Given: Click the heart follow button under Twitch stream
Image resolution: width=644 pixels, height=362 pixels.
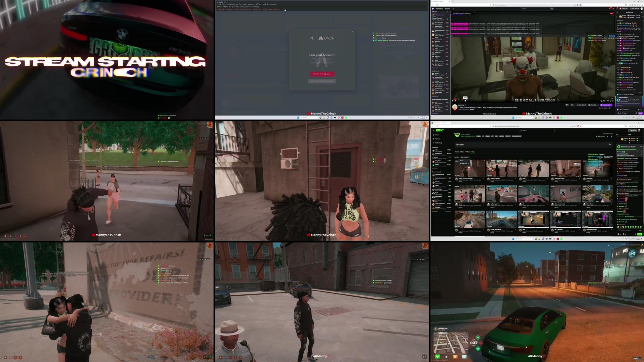Looking at the screenshot, I should pyautogui.click(x=567, y=105).
